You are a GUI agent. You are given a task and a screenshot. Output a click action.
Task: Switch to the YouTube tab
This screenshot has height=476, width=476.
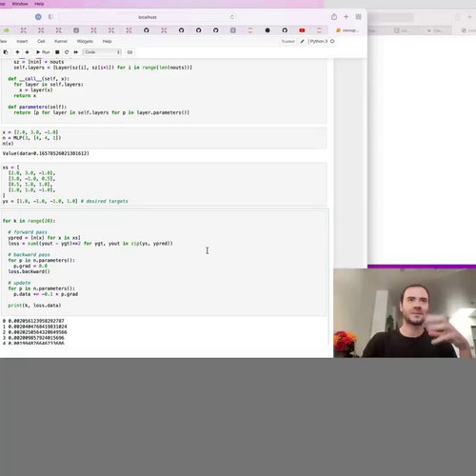[302, 30]
